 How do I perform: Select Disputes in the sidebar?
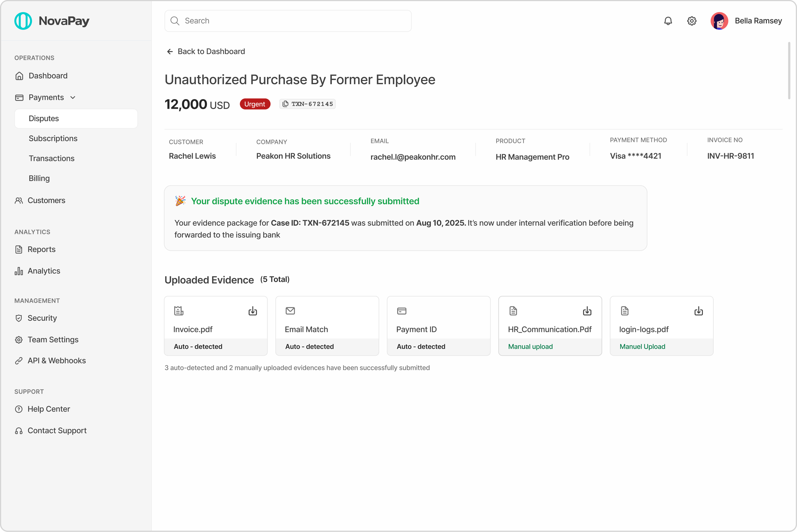(x=43, y=118)
